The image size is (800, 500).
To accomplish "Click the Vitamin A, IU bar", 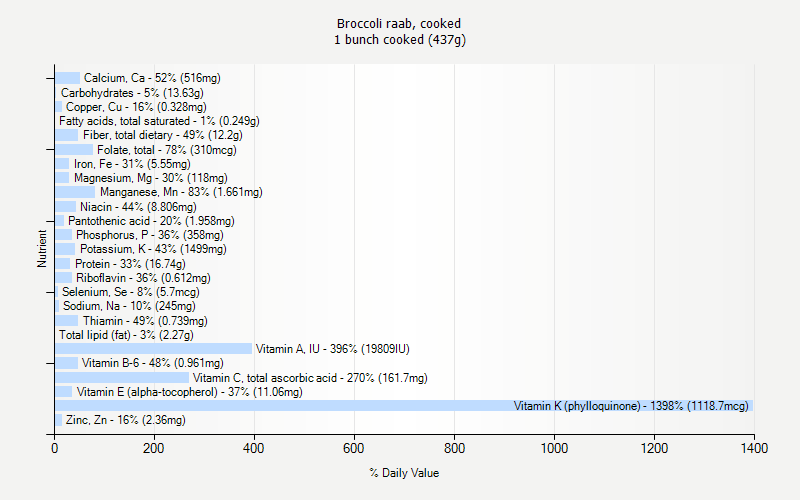I will pyautogui.click(x=154, y=348).
